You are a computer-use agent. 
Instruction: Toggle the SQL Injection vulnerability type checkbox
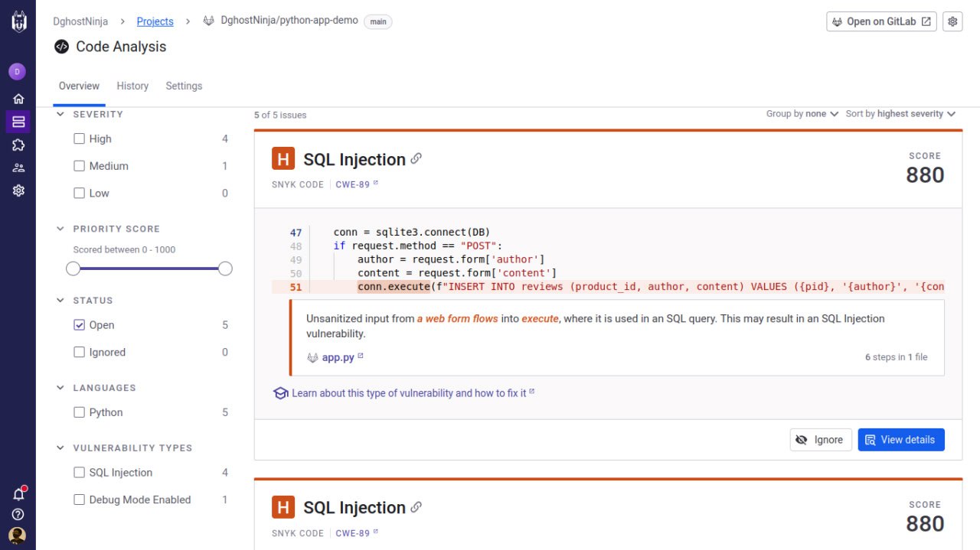(79, 473)
